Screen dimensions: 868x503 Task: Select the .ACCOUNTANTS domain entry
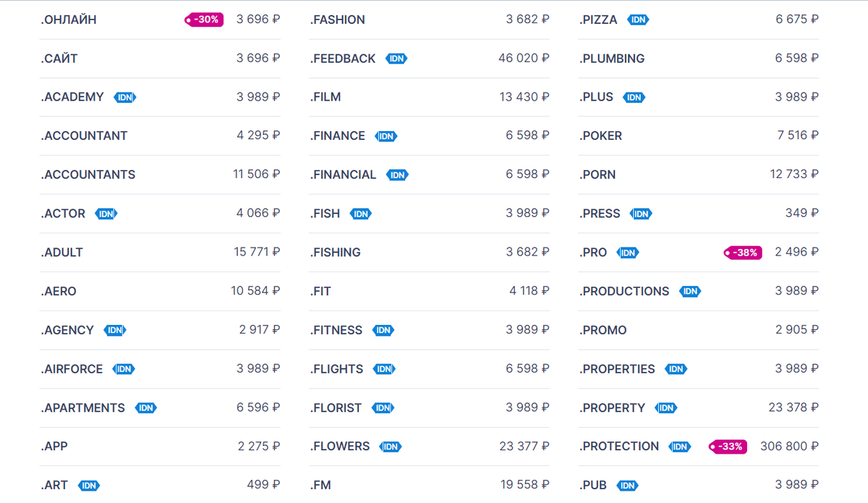tap(88, 174)
